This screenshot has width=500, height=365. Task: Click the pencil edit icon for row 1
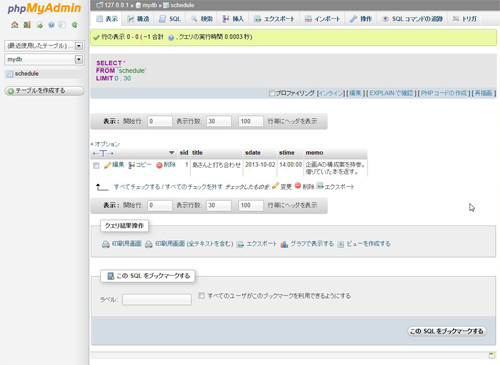[x=107, y=165]
